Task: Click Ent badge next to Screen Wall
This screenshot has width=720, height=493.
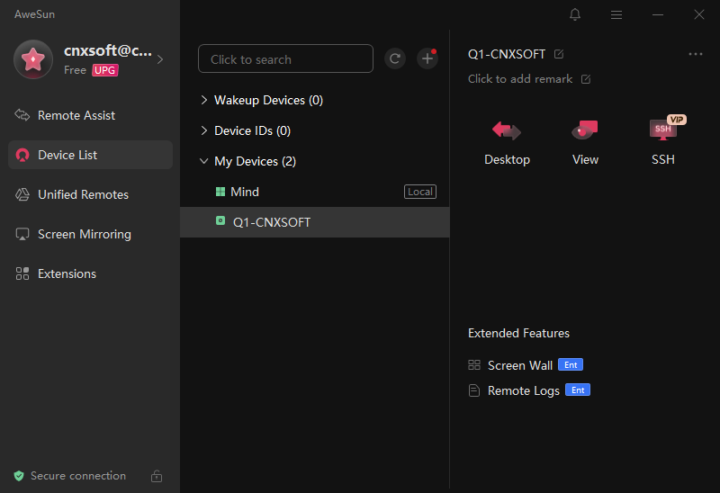Action: tap(571, 365)
